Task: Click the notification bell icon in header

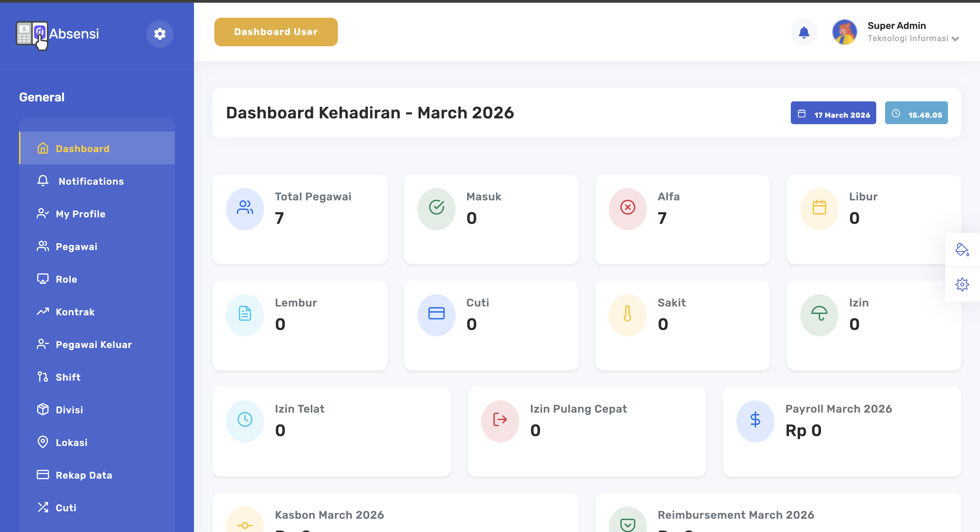Action: (x=803, y=32)
